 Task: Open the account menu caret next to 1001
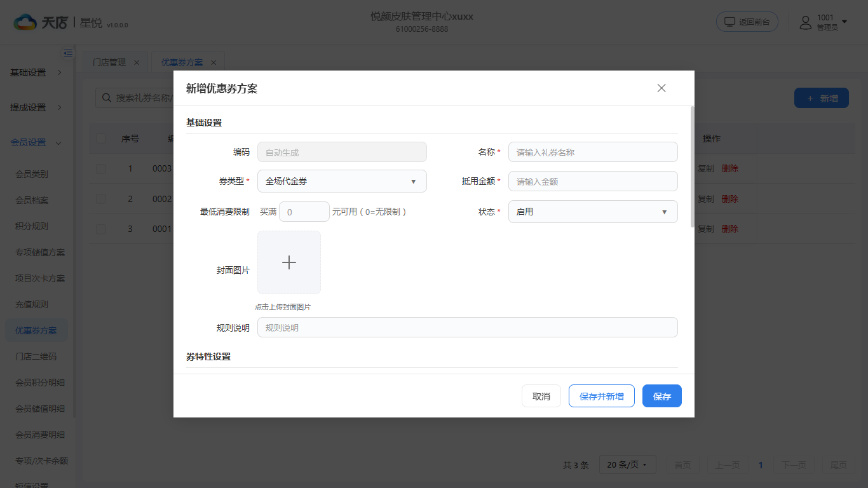(x=844, y=22)
